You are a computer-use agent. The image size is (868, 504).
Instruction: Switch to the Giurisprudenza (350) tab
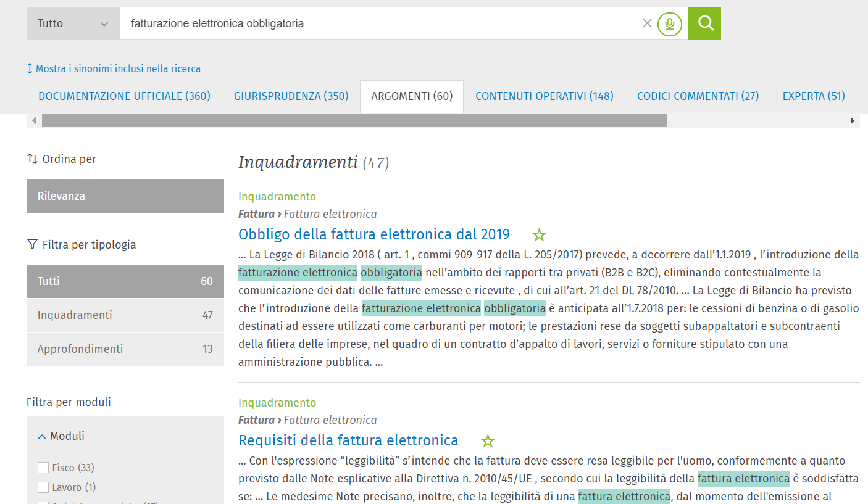pos(291,96)
